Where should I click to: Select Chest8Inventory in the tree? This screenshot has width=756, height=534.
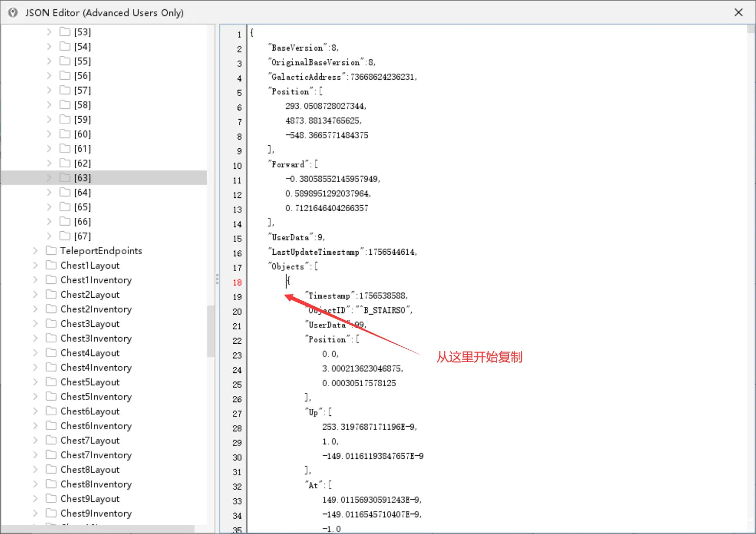[x=96, y=484]
